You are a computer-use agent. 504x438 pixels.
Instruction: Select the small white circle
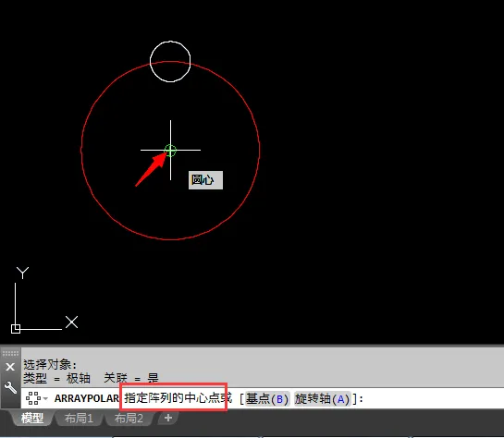tap(170, 42)
